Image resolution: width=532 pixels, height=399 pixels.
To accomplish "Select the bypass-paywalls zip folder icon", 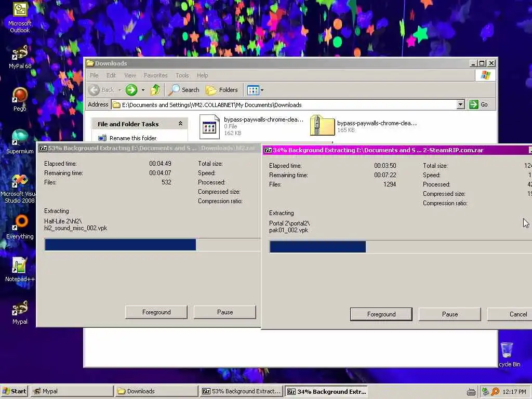I will click(322, 126).
